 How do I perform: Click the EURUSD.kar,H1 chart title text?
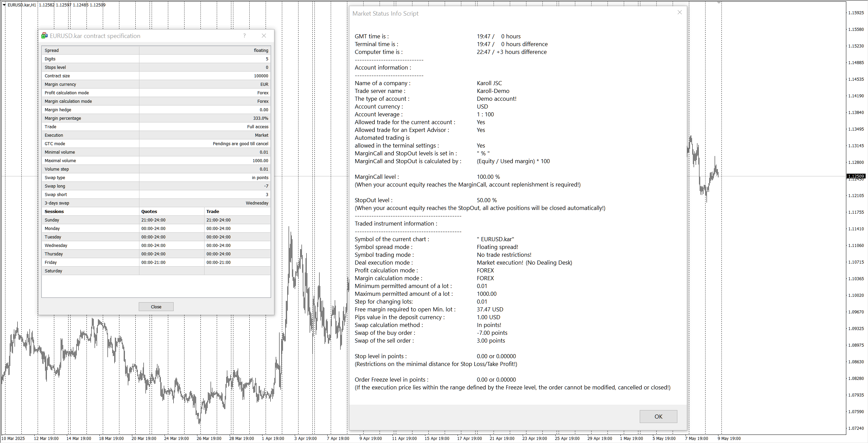point(21,5)
